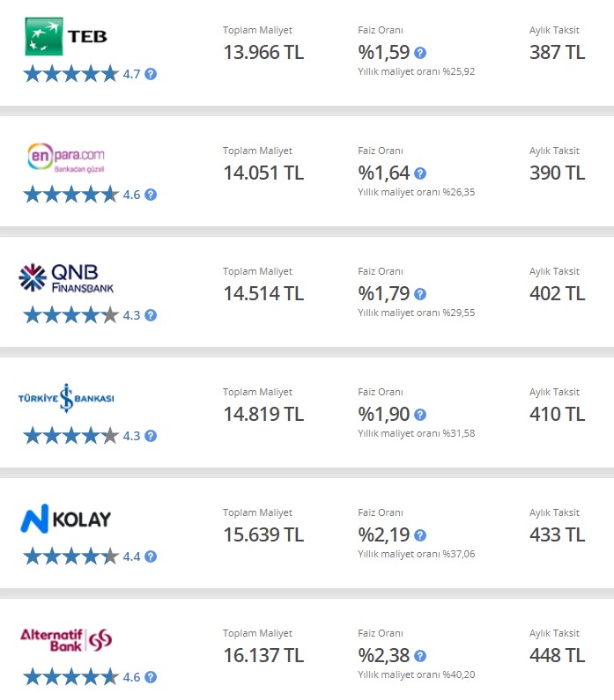614x700 pixels.
Task: Select the 13.966 TL total cost
Action: pos(263,53)
